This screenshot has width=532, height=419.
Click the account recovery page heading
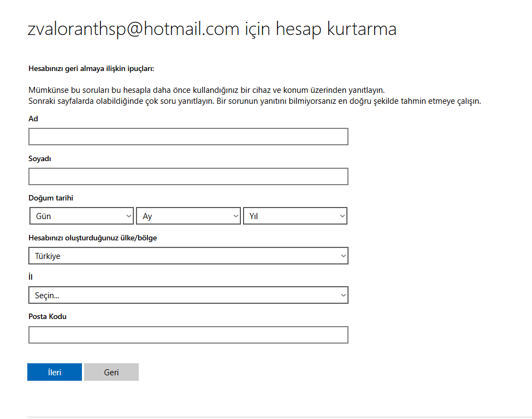[212, 29]
